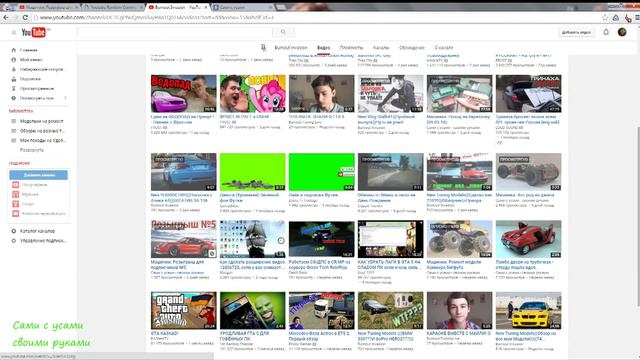This screenshot has height=360, width=640.
Task: Open the yellow BMW video thumbnail
Action: (x=529, y=311)
